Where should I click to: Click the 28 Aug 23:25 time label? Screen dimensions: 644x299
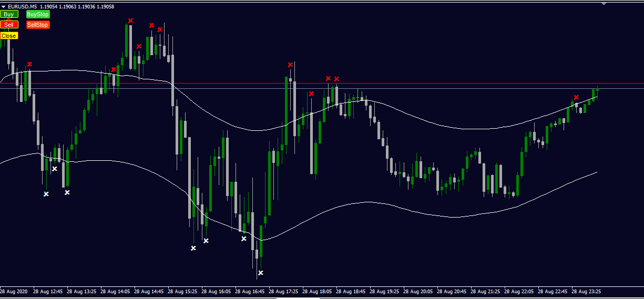click(588, 291)
